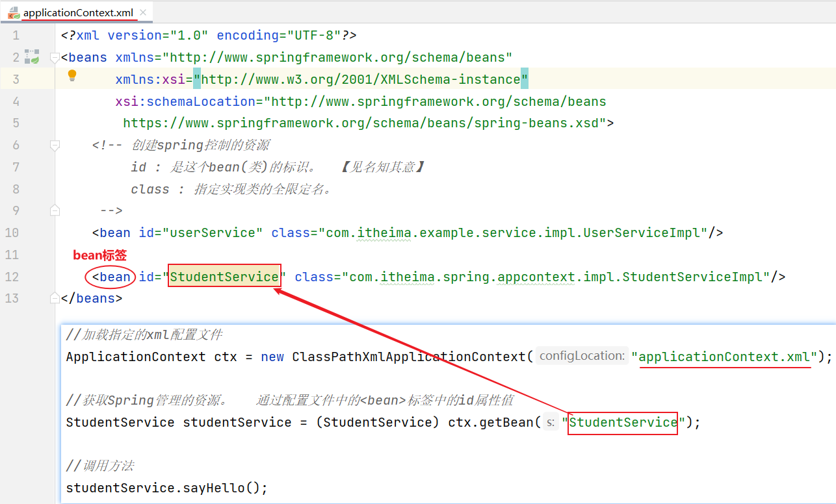
Task: Click line number 10 in the gutter
Action: point(12,233)
